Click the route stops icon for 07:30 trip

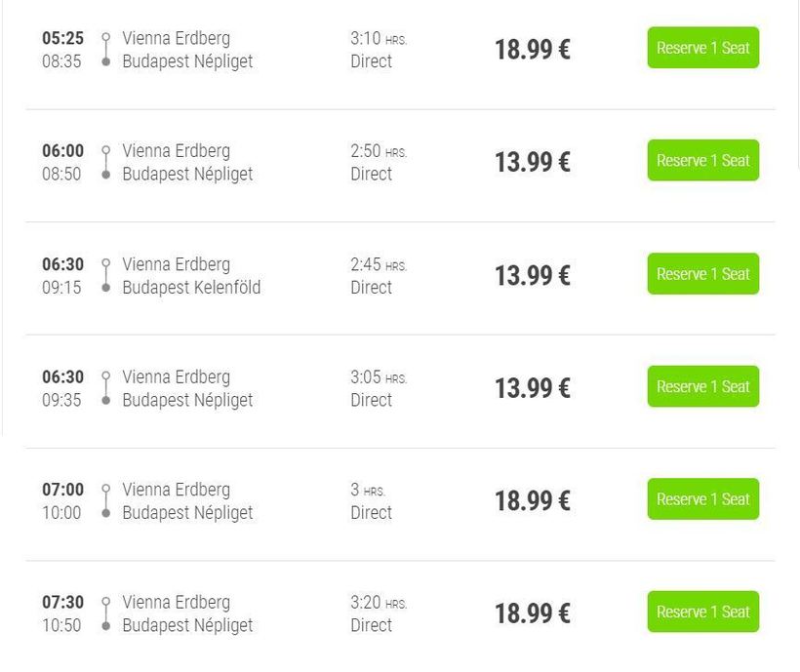tap(105, 613)
